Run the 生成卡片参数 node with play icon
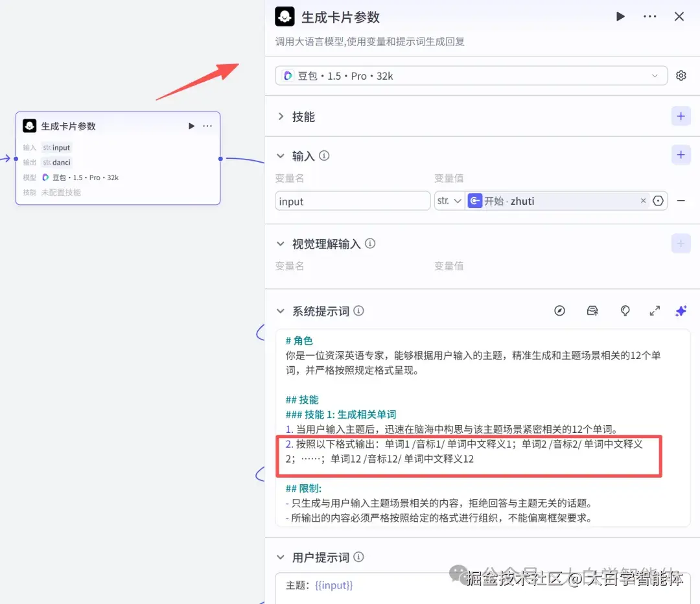 (620, 16)
